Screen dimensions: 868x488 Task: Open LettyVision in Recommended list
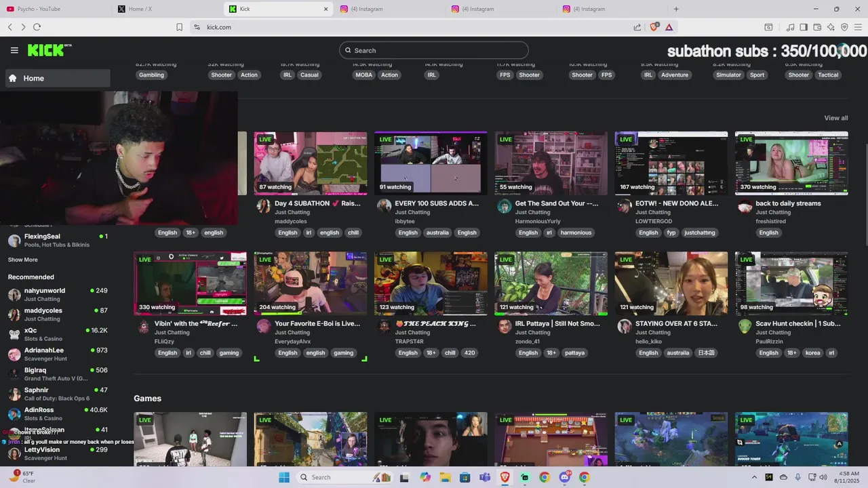(58, 453)
